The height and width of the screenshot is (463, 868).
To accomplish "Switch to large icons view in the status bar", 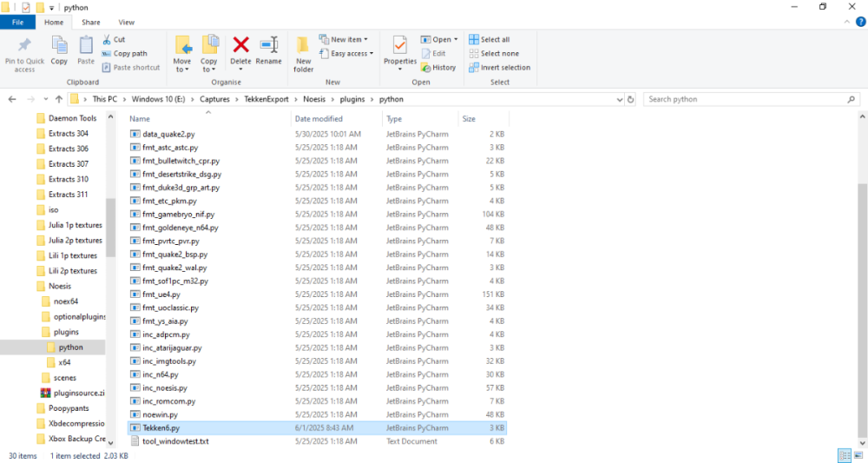I will click(858, 456).
